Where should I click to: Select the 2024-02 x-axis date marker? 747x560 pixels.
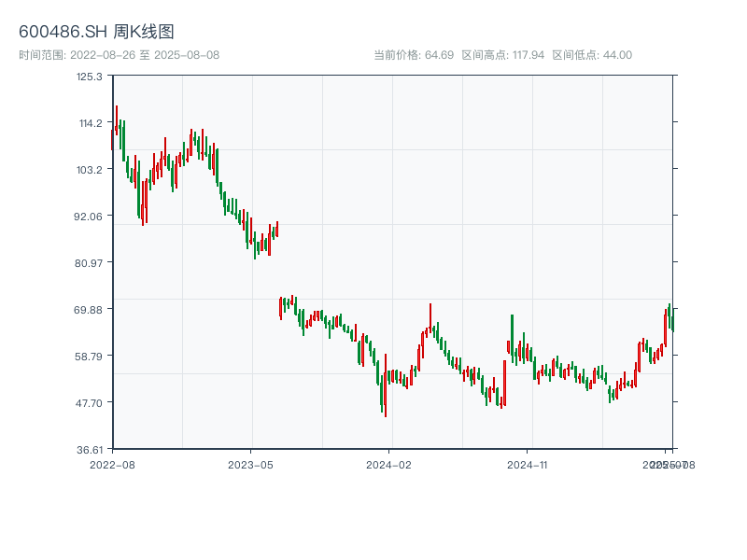click(x=389, y=464)
